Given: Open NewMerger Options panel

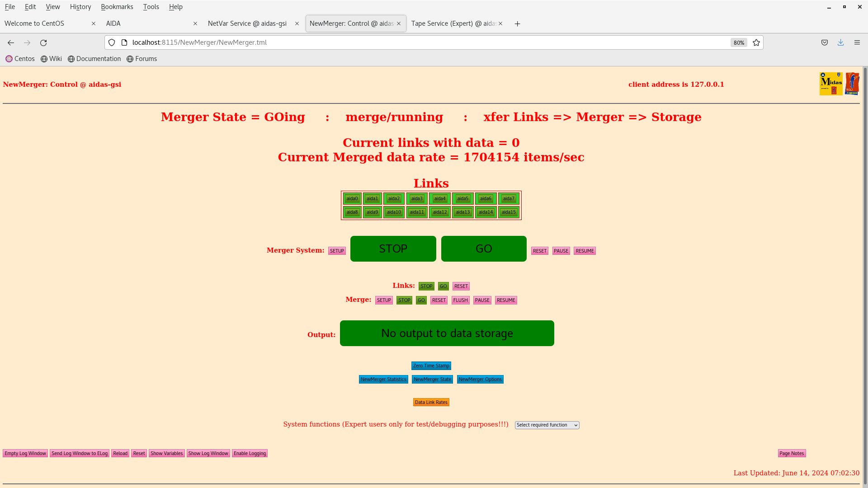Looking at the screenshot, I should (480, 379).
